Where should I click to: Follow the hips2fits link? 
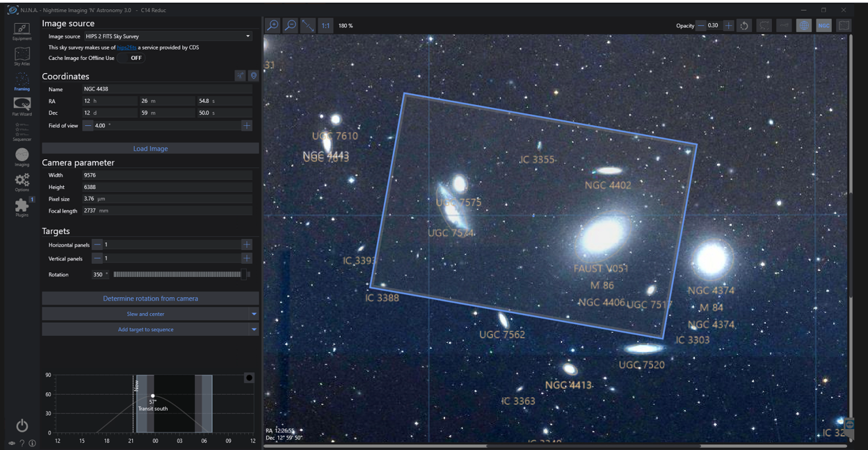[127, 47]
